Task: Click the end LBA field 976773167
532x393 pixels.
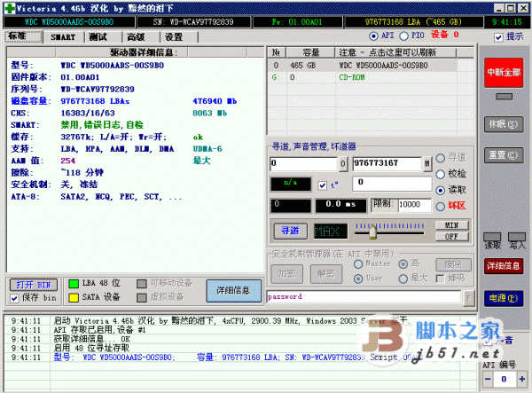Action: pos(387,163)
